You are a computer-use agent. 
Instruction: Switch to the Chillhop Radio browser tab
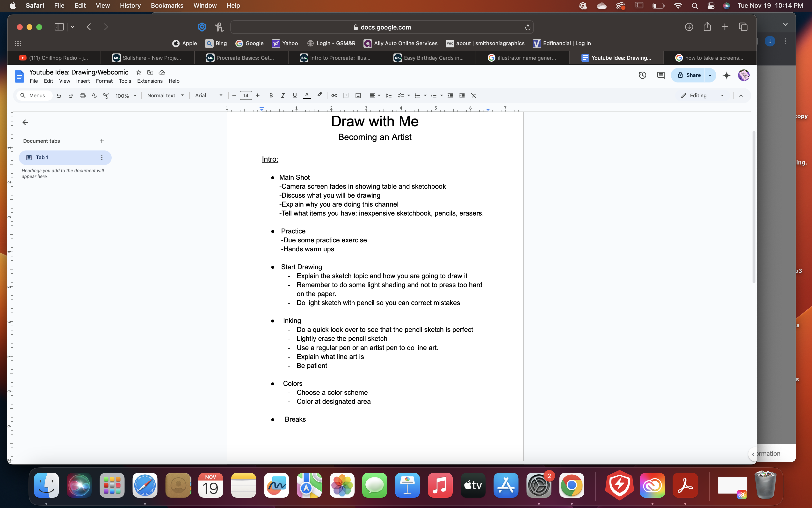click(54, 58)
